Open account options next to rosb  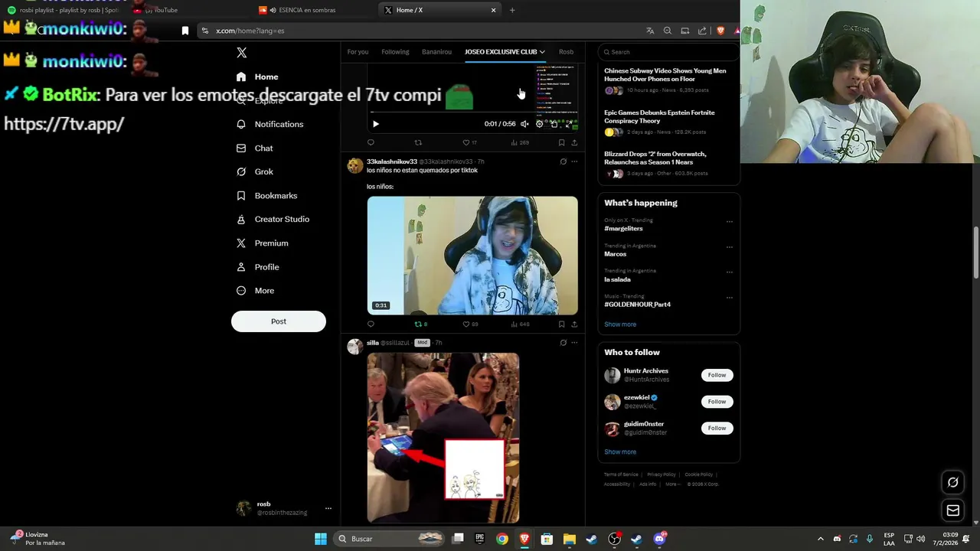click(328, 508)
